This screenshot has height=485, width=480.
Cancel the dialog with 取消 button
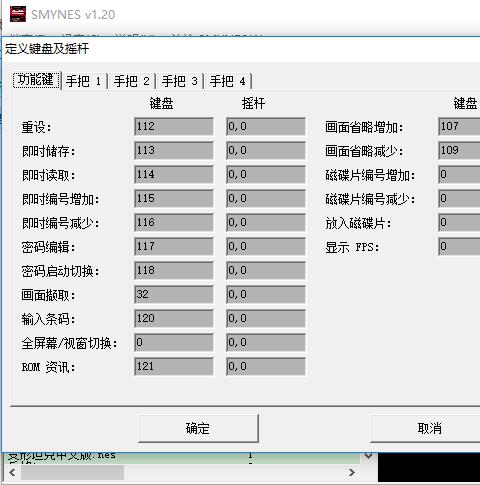pyautogui.click(x=427, y=428)
